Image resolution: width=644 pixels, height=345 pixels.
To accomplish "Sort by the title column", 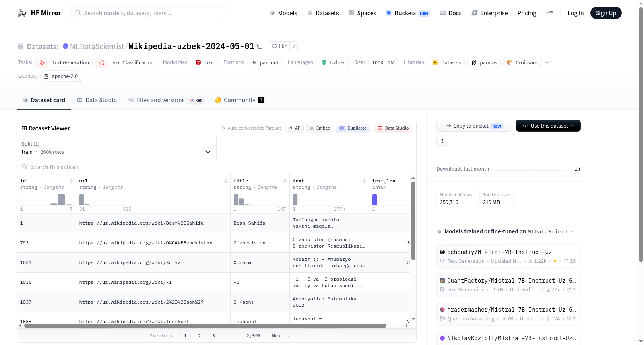I will 285,181.
